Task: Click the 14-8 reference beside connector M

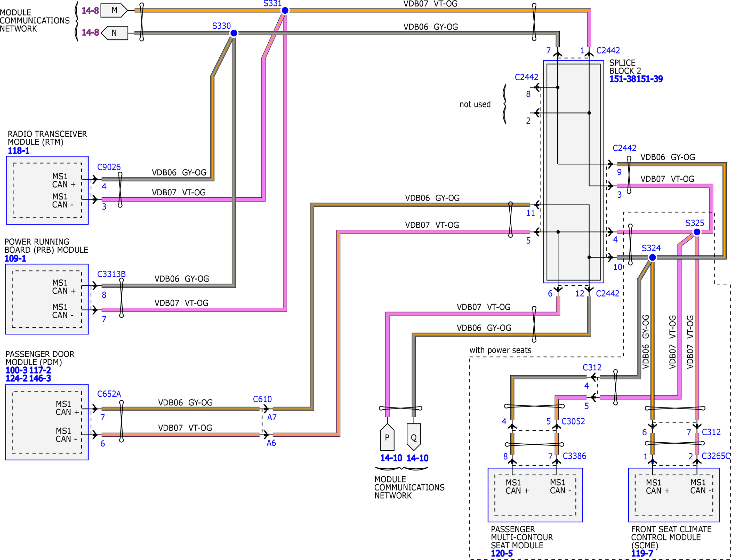Action: pyautogui.click(x=90, y=11)
